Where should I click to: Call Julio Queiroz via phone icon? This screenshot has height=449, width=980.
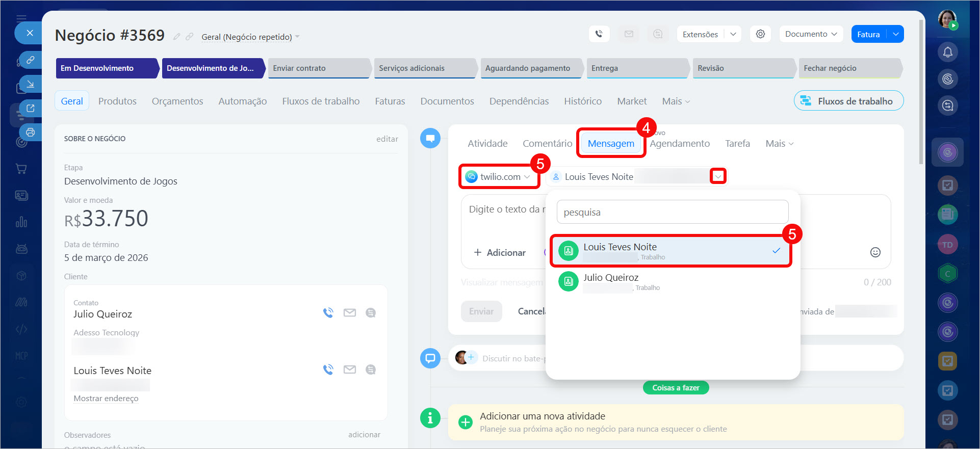[x=328, y=312]
